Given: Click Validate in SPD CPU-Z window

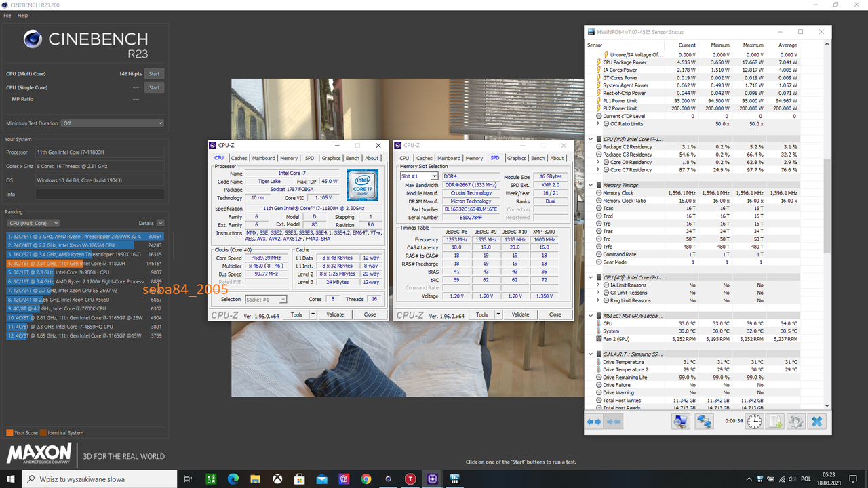Looking at the screenshot, I should click(520, 314).
